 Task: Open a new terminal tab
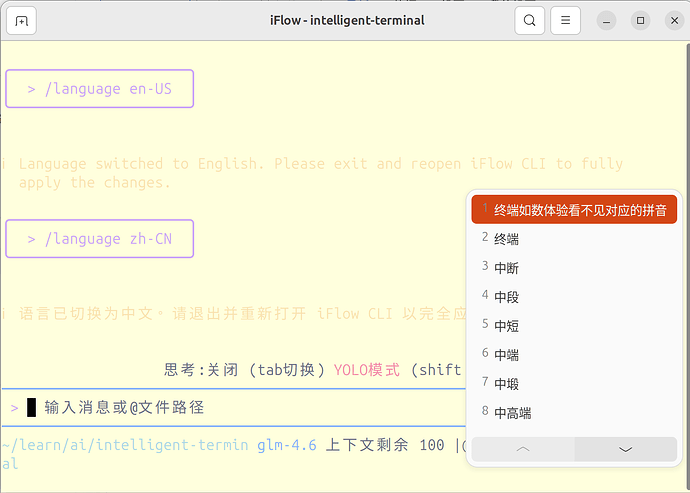(21, 20)
